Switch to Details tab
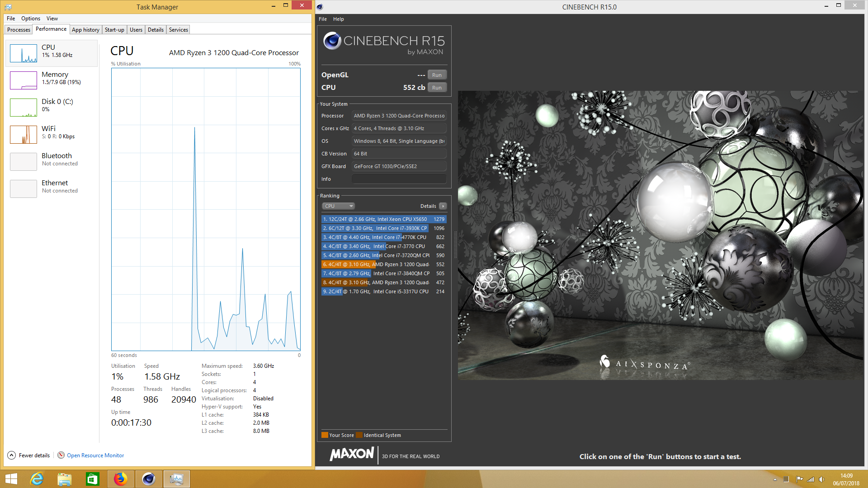Viewport: 868px width, 488px height. click(156, 30)
